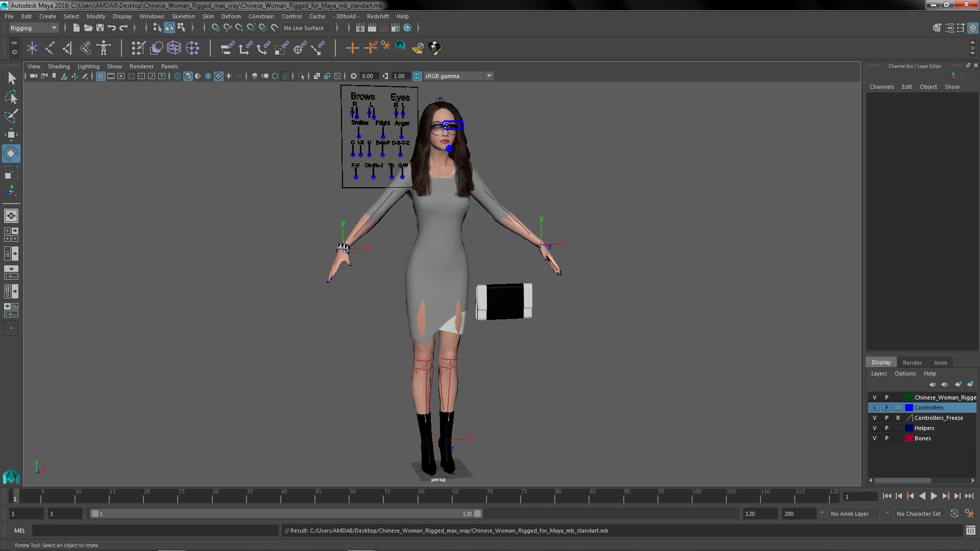Viewport: 980px width, 551px height.
Task: Toggle visibility of Bones layer
Action: [x=874, y=438]
